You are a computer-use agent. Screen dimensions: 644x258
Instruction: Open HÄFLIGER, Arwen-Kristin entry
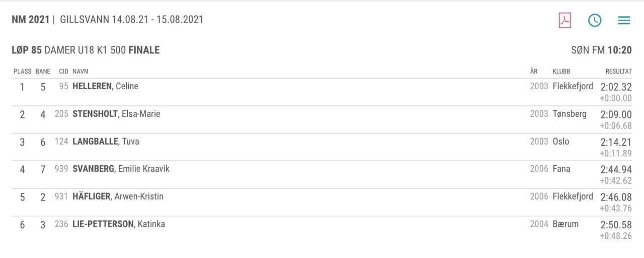tap(118, 197)
